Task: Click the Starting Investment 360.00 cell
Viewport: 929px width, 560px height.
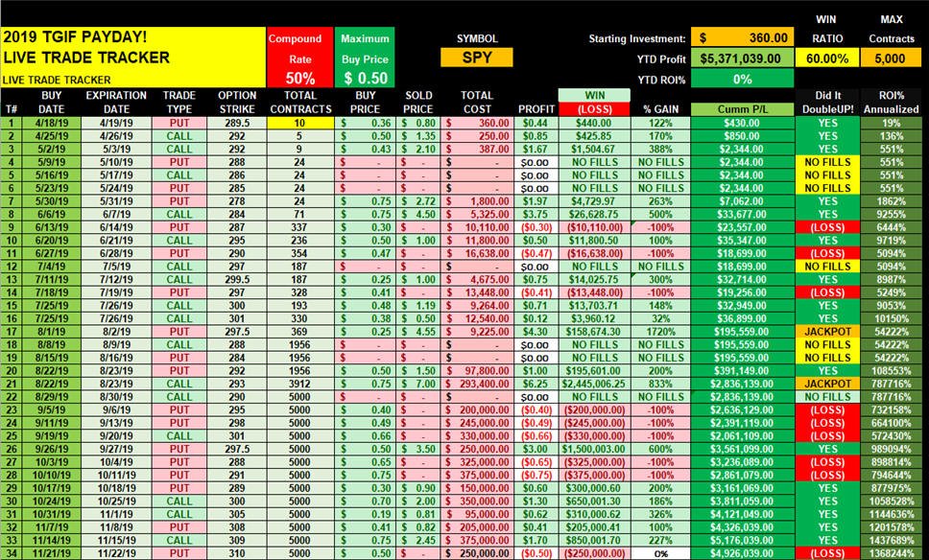Action: [x=743, y=38]
